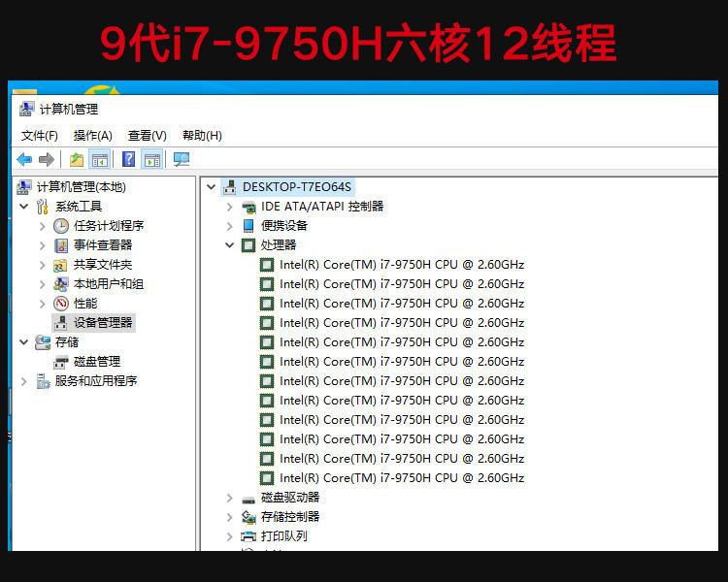The width and height of the screenshot is (728, 582).
Task: Select the 性能 label in tree
Action: pos(85,304)
